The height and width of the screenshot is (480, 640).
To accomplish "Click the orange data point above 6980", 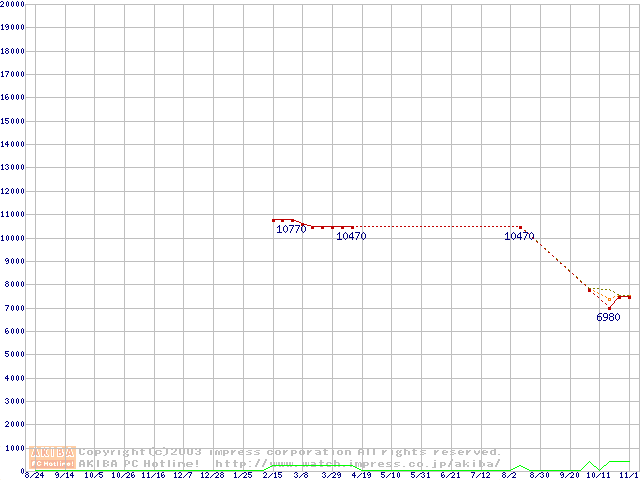I will [x=609, y=299].
